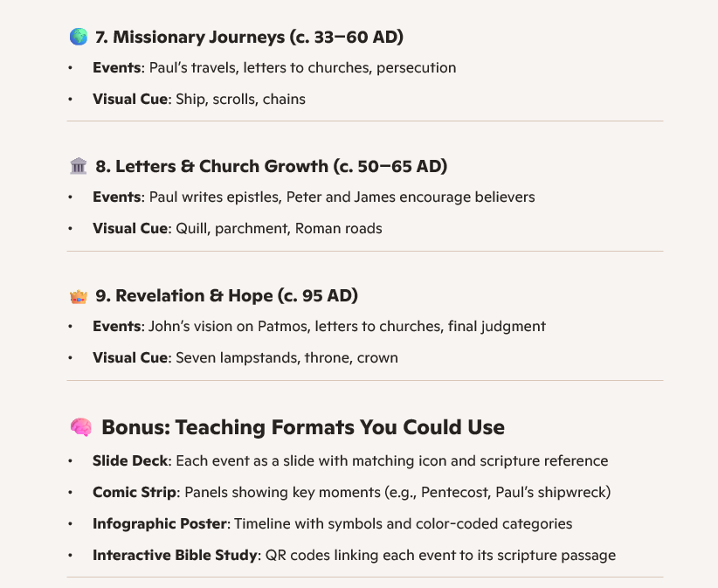Image resolution: width=718 pixels, height=588 pixels.
Task: Click the crown emoji beside Revelation & Hope
Action: coord(78,296)
